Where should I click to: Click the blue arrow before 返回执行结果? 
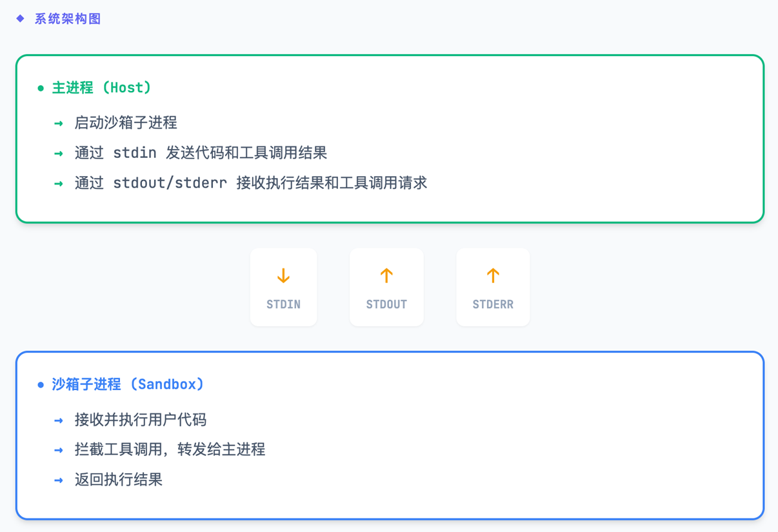[59, 480]
